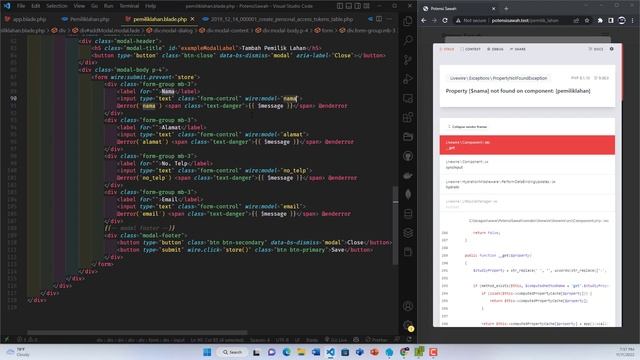This screenshot has width=640, height=360.
Task: Split the VS Code editor right
Action: (x=379, y=19)
